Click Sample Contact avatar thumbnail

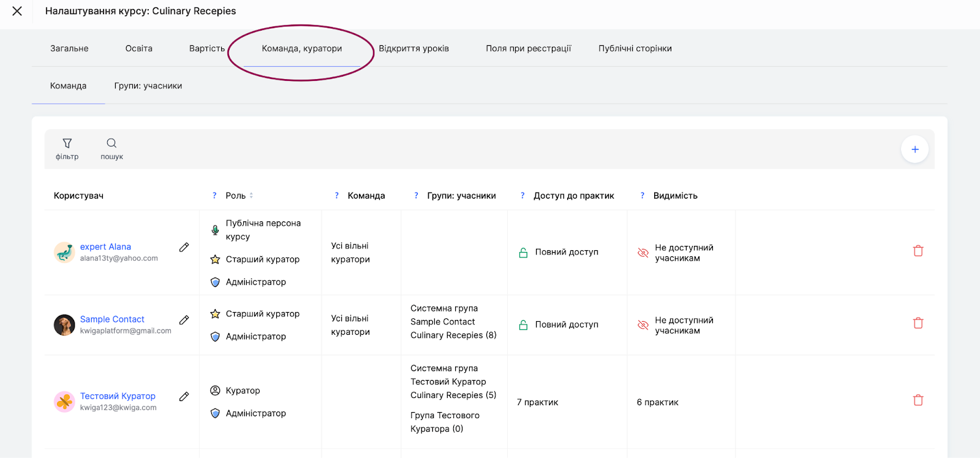pos(64,325)
